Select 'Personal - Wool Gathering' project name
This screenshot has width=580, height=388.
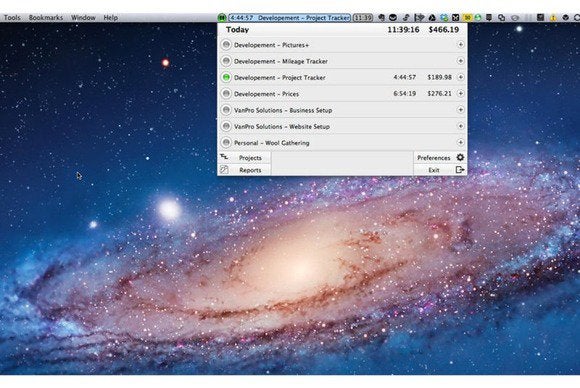(272, 143)
